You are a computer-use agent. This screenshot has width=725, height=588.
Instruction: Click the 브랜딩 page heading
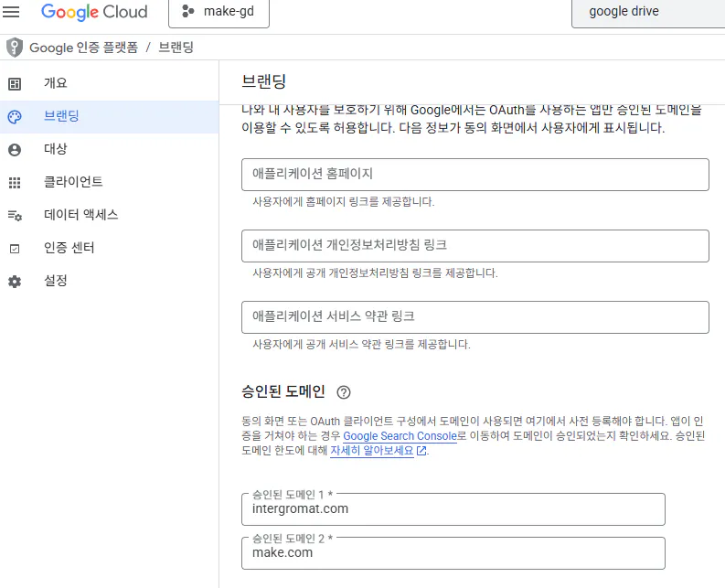(264, 81)
